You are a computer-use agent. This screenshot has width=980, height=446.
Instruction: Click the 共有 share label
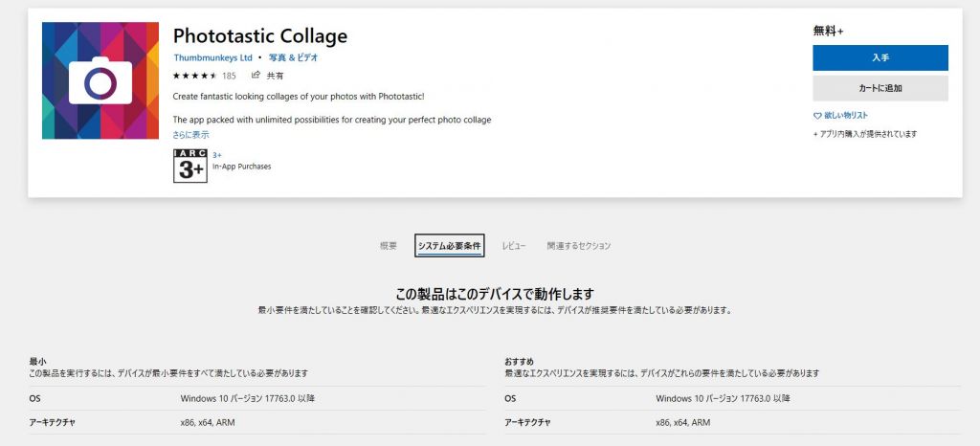click(275, 76)
